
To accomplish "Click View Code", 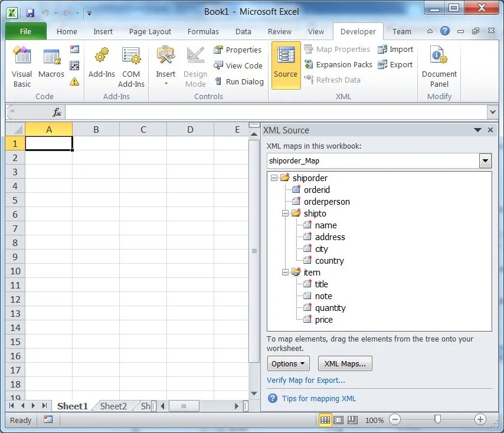I will click(238, 65).
